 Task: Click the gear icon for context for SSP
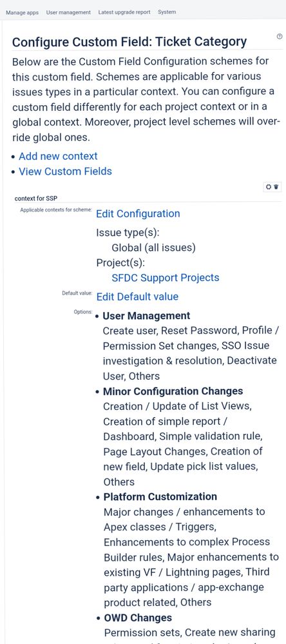(x=269, y=187)
